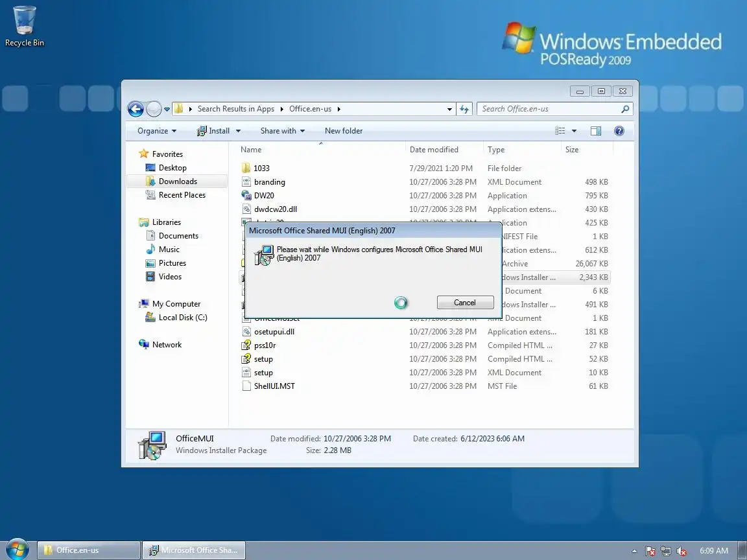Open Documents library

point(178,236)
